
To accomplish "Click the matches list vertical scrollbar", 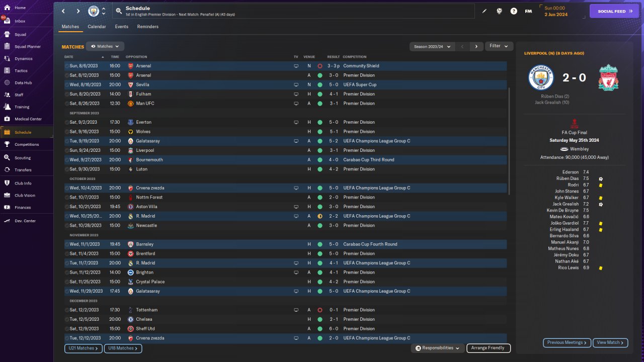I will click(510, 142).
